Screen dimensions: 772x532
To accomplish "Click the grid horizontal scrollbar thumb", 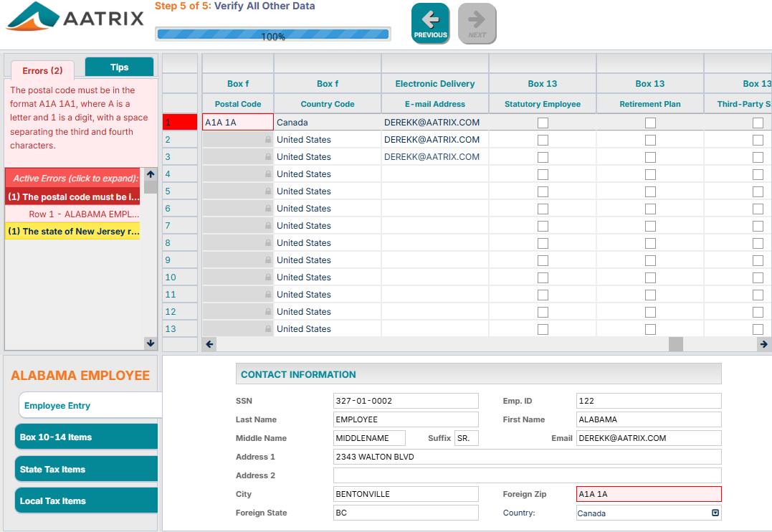I will (675, 344).
